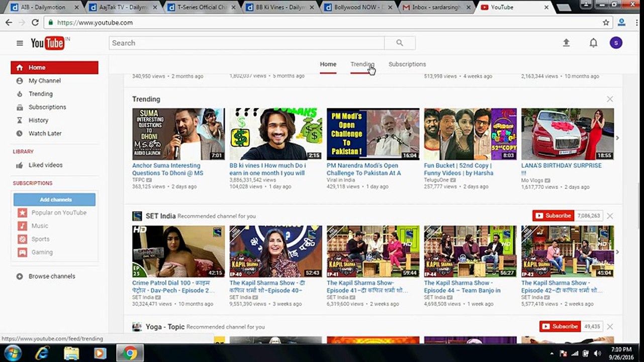Image resolution: width=644 pixels, height=362 pixels.
Task: Click in the YouTube search box
Action: coord(246,43)
